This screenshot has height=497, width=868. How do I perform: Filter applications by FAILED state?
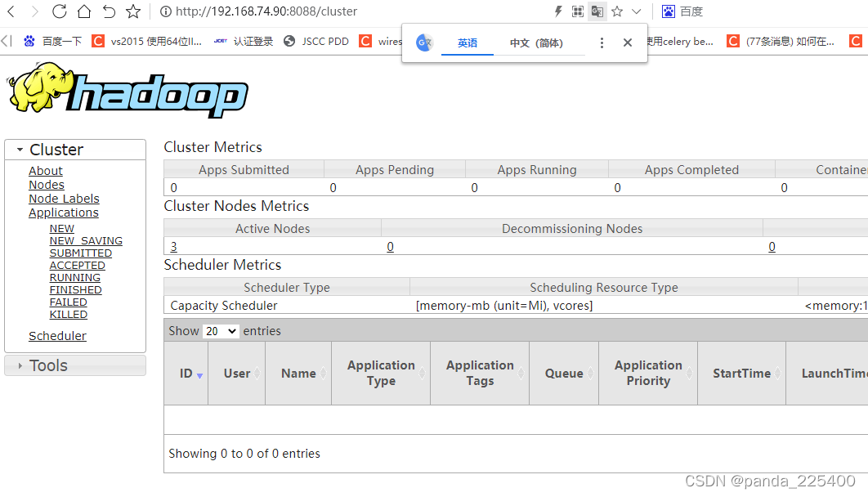point(68,302)
